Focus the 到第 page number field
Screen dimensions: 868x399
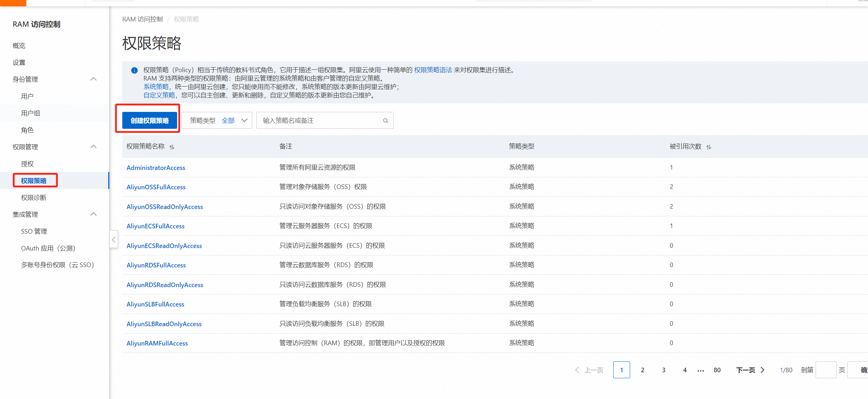(x=826, y=370)
